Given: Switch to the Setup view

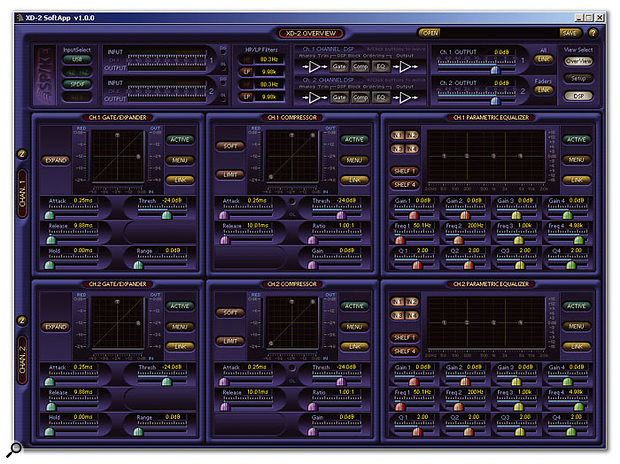Looking at the screenshot, I should click(578, 78).
